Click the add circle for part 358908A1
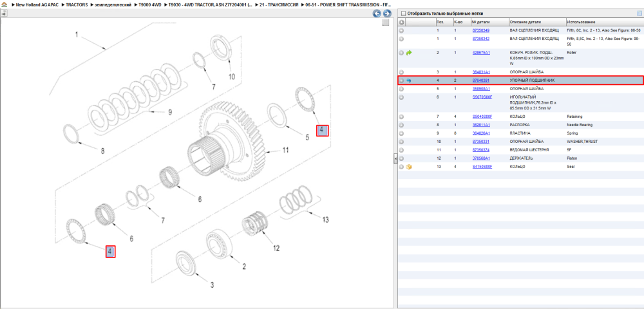Screen dimensions: 644x309 pos(401,89)
